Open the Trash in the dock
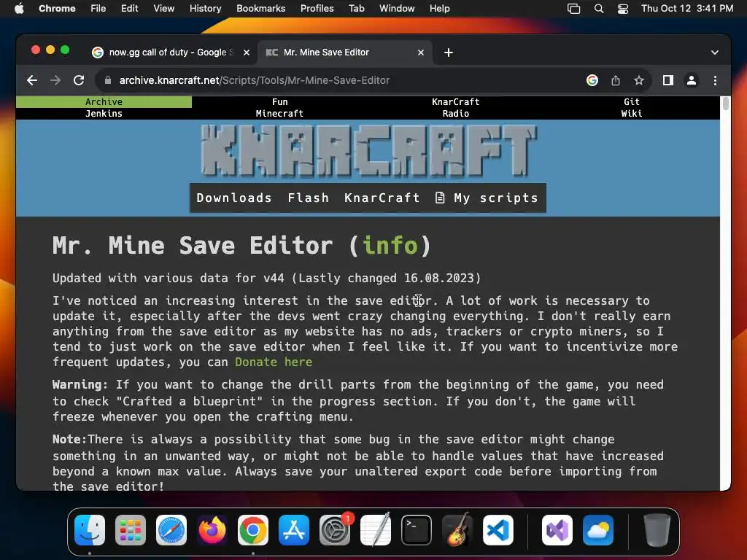This screenshot has height=560, width=747. [x=657, y=530]
